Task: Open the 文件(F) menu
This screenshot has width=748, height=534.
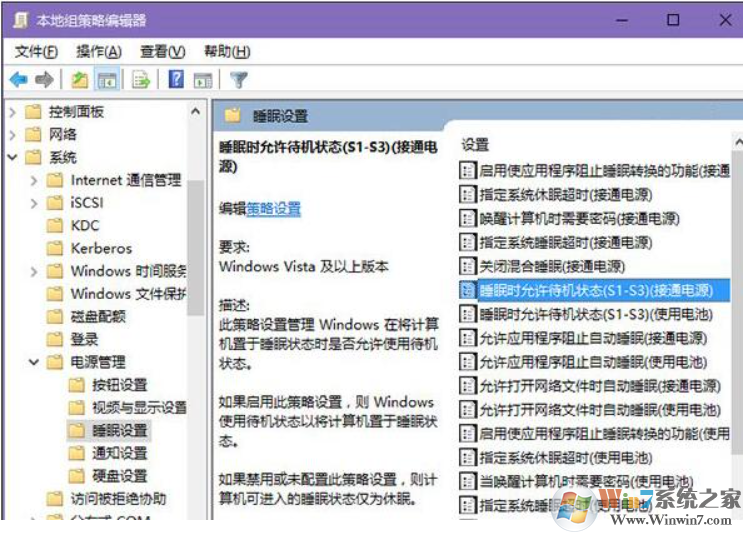Action: point(36,52)
